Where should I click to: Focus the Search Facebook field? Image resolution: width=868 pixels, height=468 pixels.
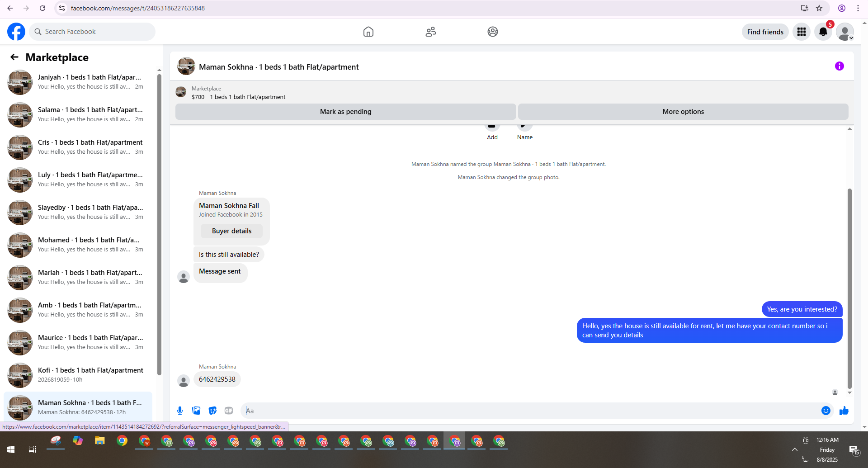pyautogui.click(x=93, y=32)
